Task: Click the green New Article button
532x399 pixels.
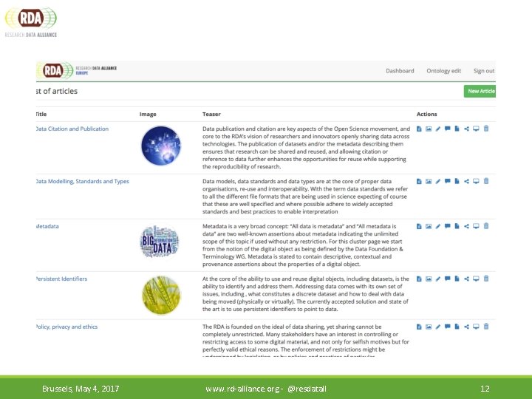Action: coord(480,92)
